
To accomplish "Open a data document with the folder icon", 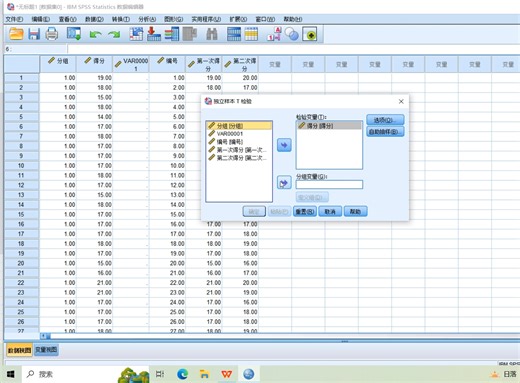I will click(16, 34).
